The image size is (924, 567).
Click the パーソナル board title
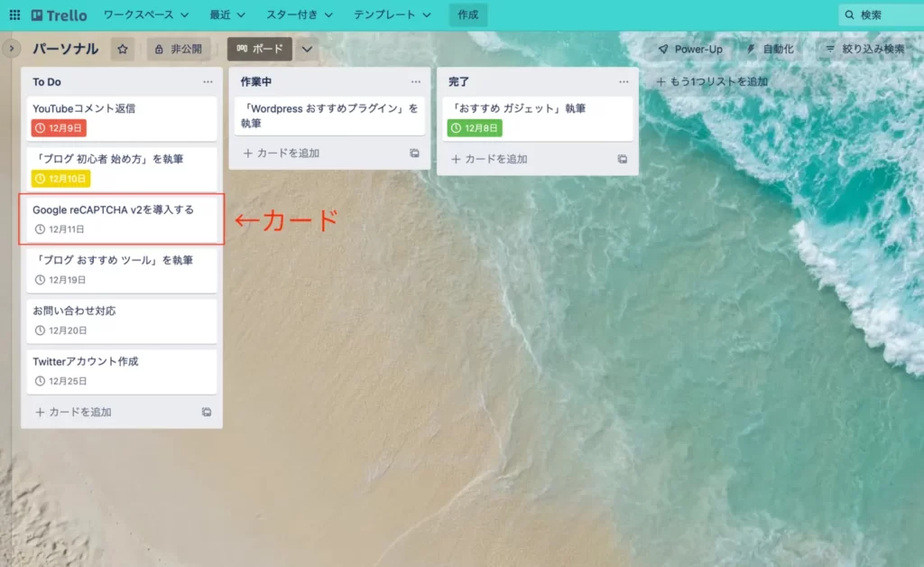(65, 49)
